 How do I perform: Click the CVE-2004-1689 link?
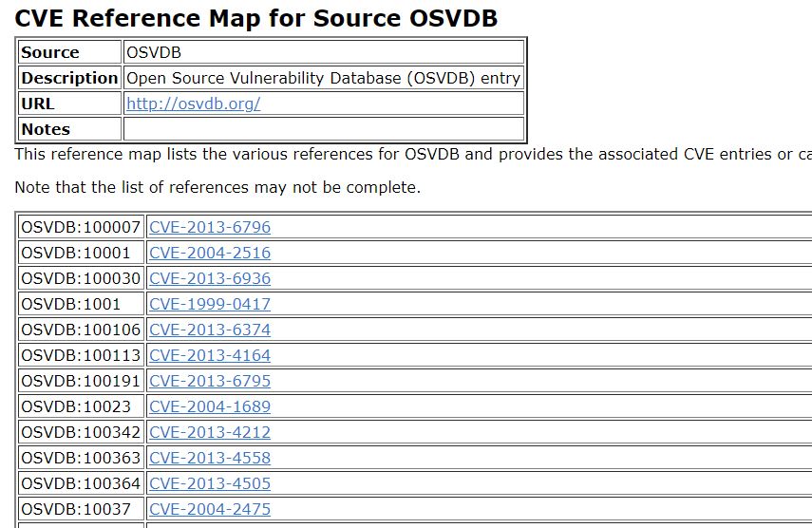pyautogui.click(x=210, y=406)
